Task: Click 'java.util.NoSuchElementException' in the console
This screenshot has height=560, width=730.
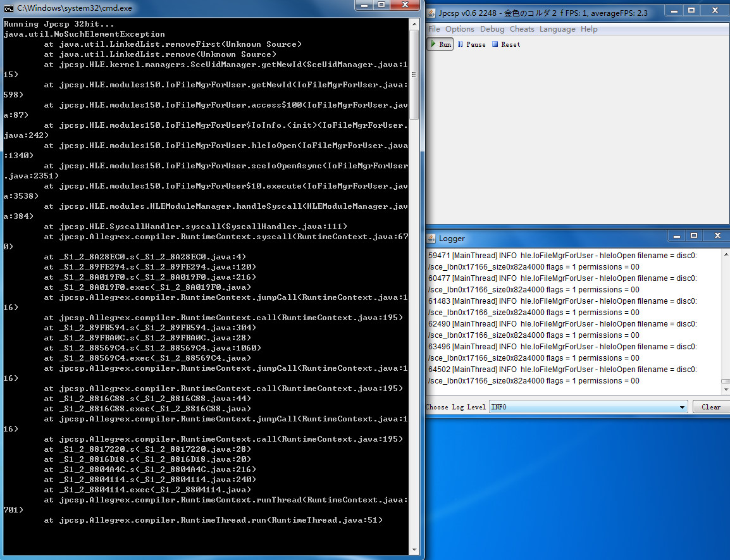Action: point(84,34)
